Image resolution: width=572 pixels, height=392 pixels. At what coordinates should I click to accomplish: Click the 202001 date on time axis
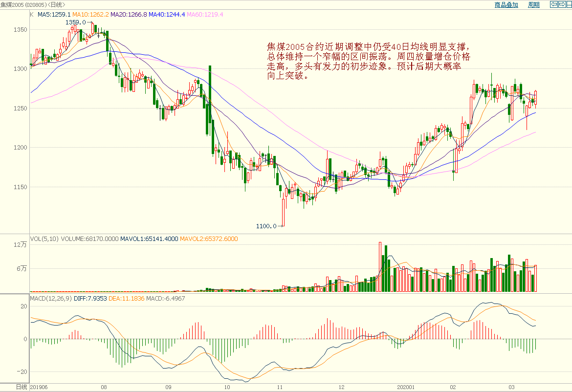(406, 387)
